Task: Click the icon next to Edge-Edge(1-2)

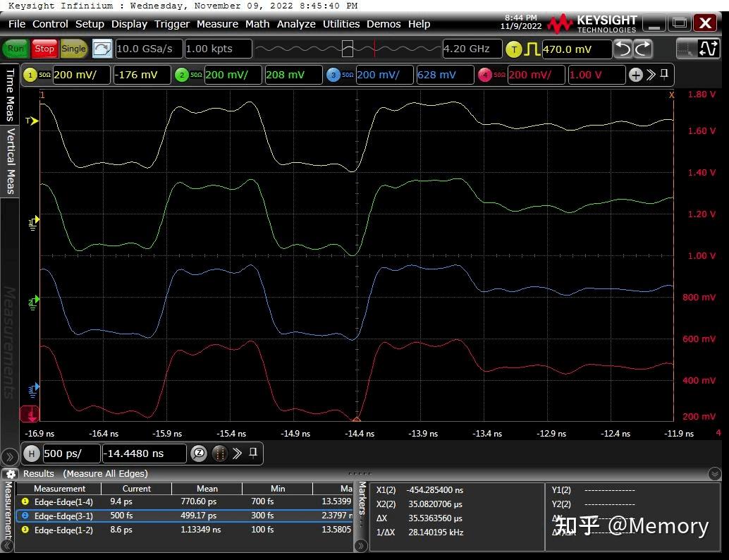Action: point(25,530)
